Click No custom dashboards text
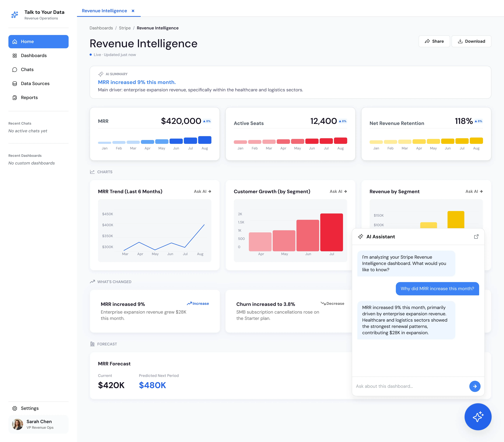The height and width of the screenshot is (442, 504). [32, 163]
